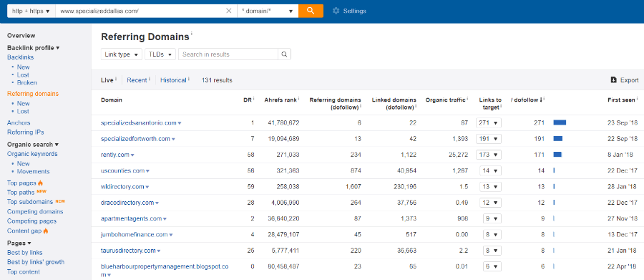Viewport: 644px width, 280px height.
Task: Click the dofollow bar for specializedsanantonio.com
Action: point(560,122)
